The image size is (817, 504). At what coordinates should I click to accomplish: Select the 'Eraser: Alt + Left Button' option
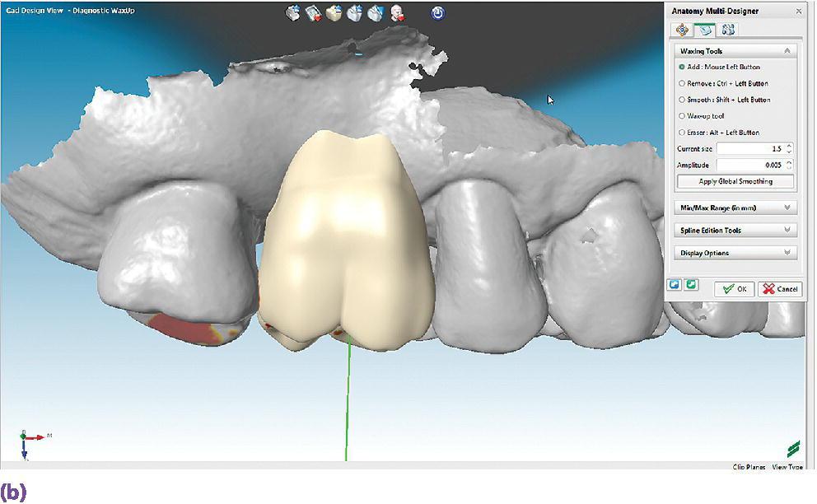point(681,133)
